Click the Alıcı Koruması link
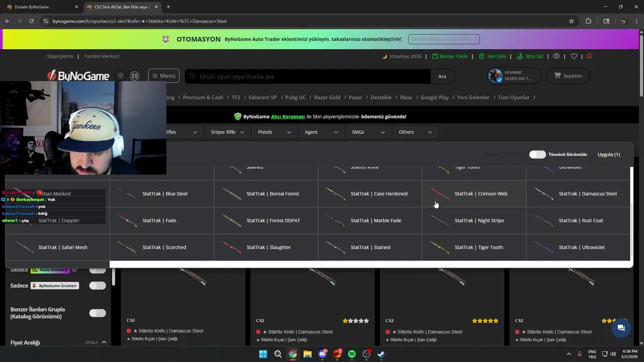 point(288,117)
